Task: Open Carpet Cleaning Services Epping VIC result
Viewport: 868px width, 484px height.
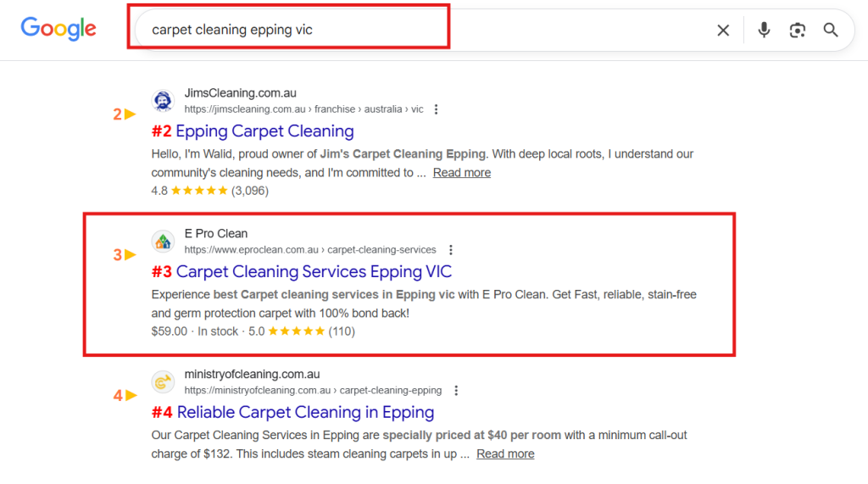Action: click(314, 272)
